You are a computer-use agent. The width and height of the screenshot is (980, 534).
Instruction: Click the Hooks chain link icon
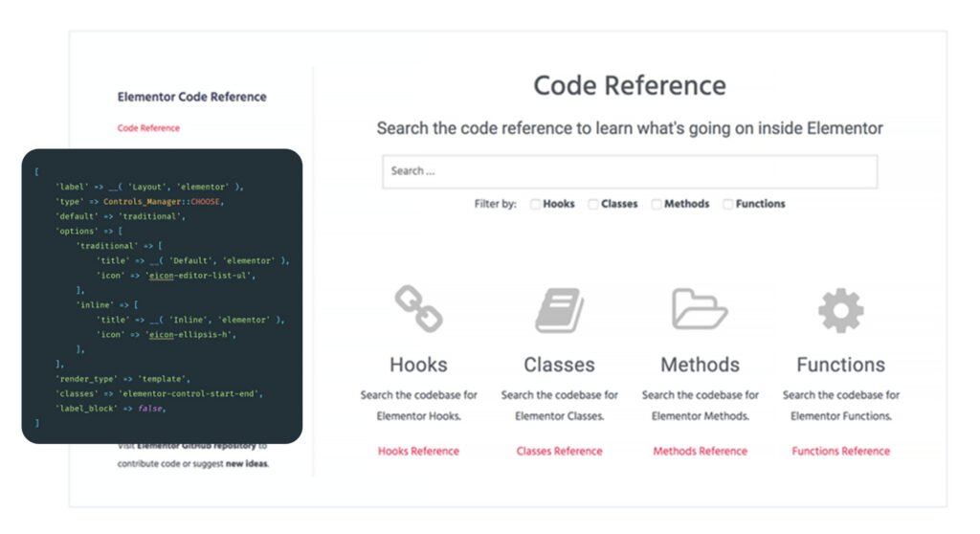418,310
